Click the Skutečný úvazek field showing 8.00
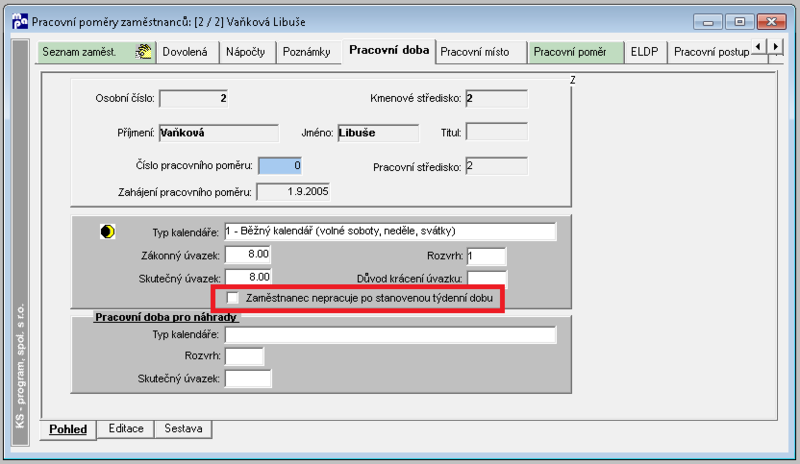The width and height of the screenshot is (800, 464). 248,278
